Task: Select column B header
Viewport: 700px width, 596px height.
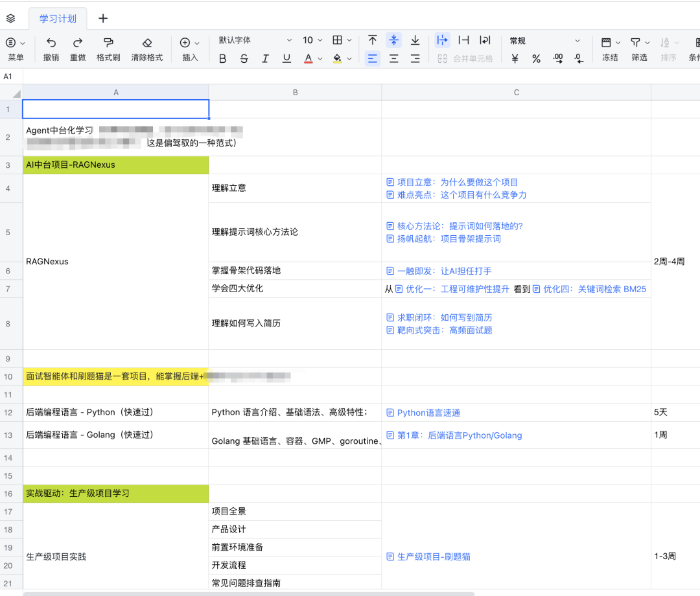Action: coord(295,93)
